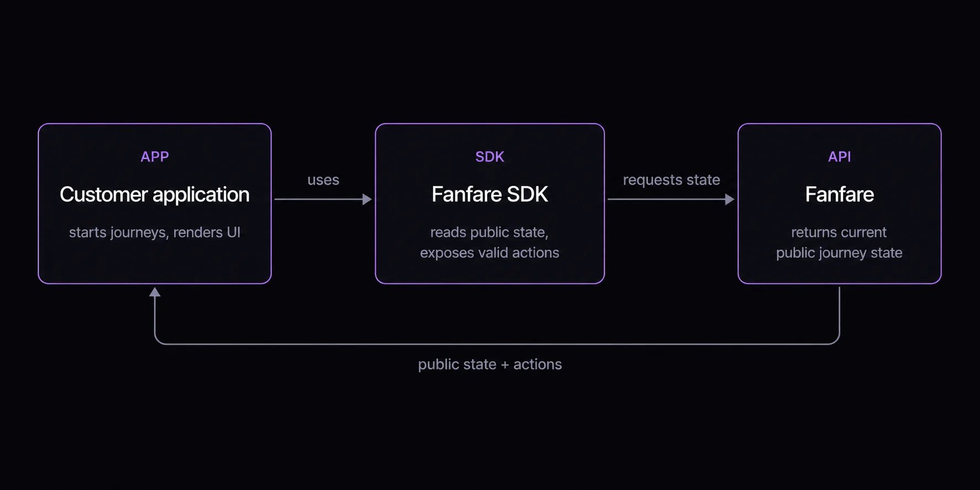Click the purple 'APP' label
This screenshot has height=490, width=980.
coord(155,157)
